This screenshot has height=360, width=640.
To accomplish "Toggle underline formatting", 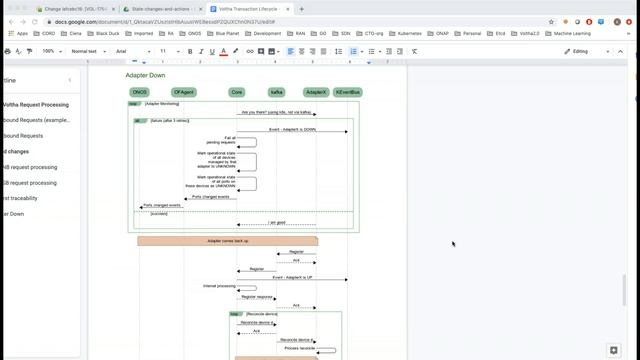I will [x=212, y=51].
